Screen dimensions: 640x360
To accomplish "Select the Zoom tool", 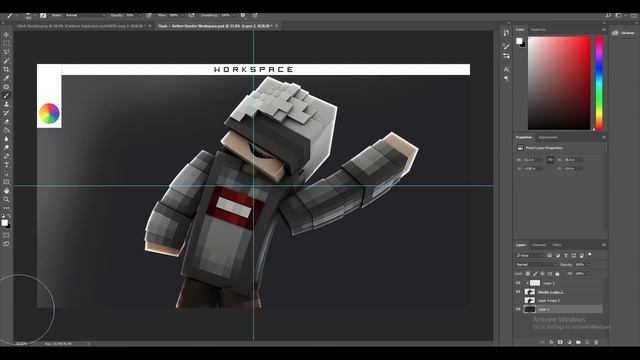I will click(6, 200).
